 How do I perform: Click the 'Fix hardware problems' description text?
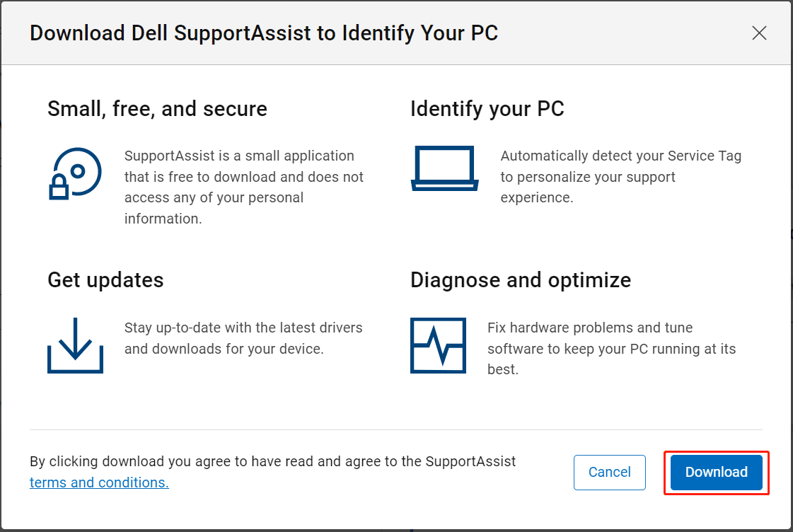click(610, 348)
